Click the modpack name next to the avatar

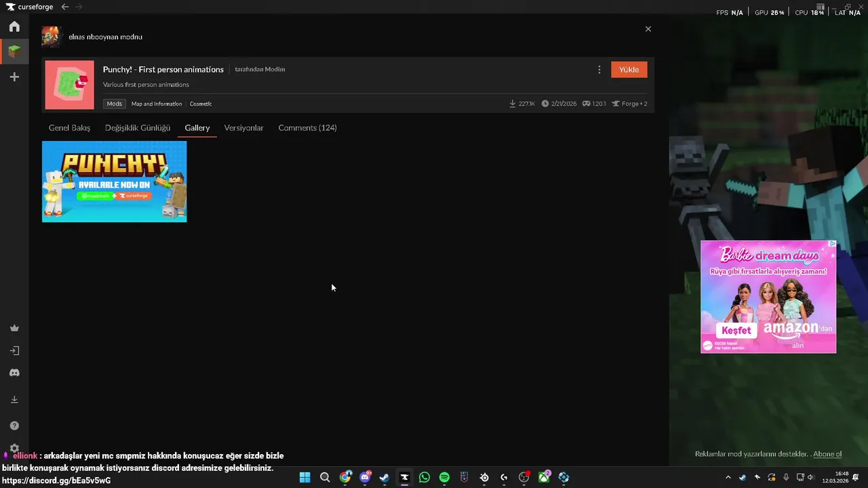click(105, 37)
